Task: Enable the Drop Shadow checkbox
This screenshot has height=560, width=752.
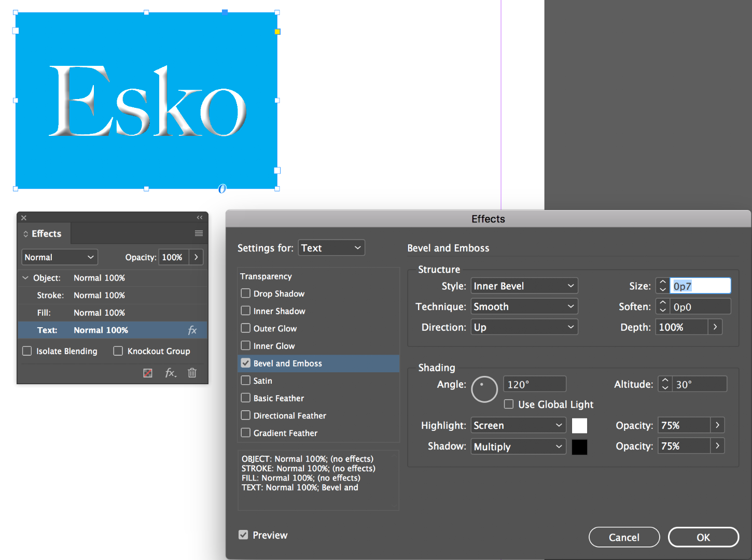Action: pos(246,293)
